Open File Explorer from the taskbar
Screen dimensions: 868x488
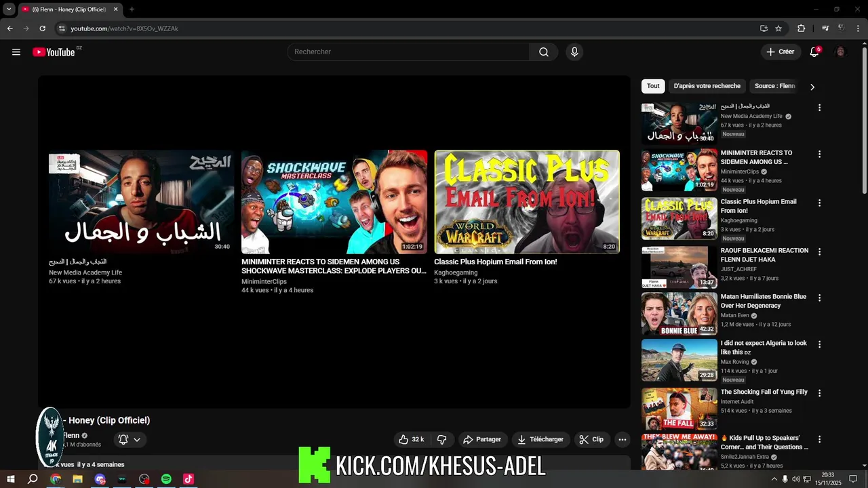tap(77, 479)
